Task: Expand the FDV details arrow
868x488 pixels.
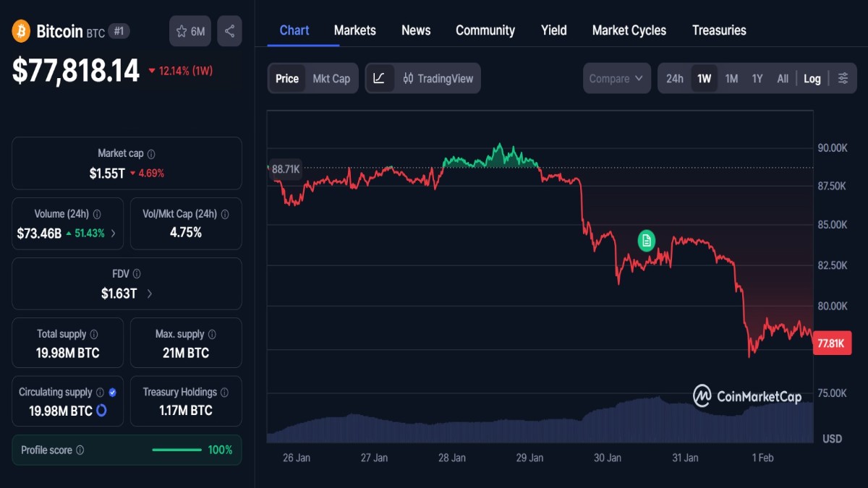Action: 150,293
